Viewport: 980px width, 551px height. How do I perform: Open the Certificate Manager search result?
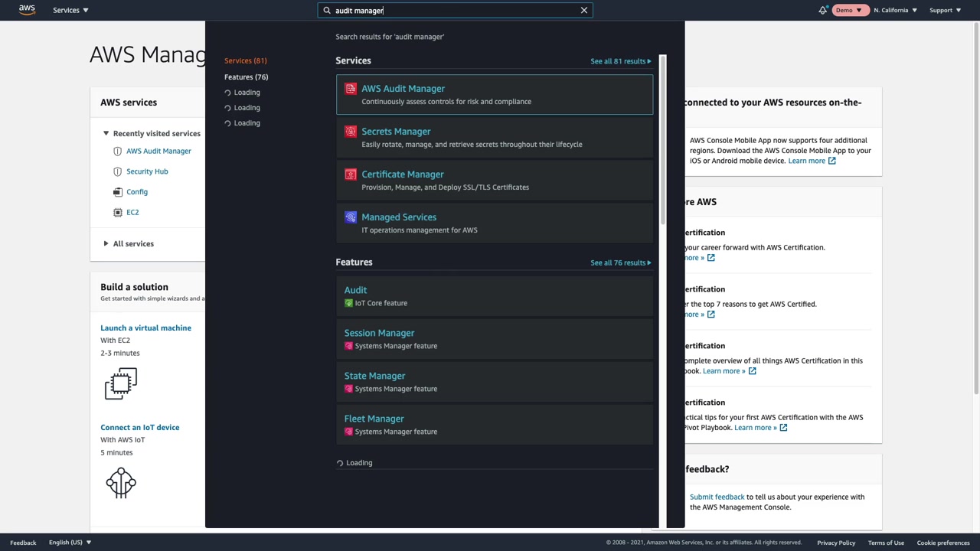(495, 181)
